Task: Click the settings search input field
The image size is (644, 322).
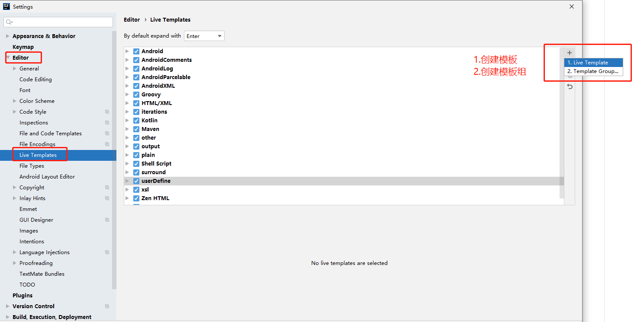Action: coord(58,22)
